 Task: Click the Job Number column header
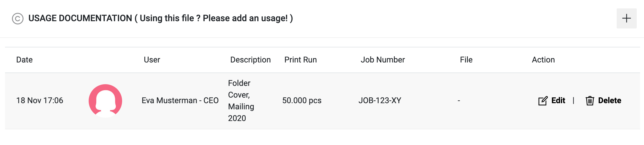(382, 60)
